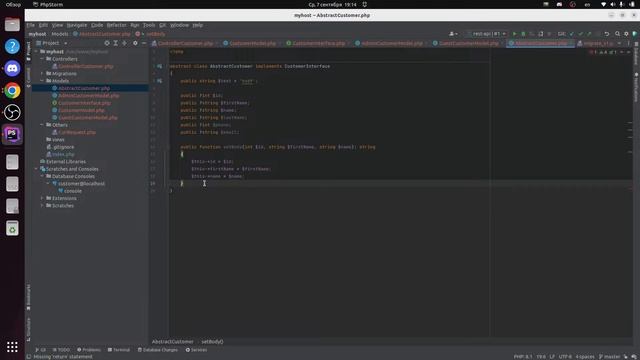Open the Terminal tool window
Screen dimensions: 640x360
click(118, 350)
